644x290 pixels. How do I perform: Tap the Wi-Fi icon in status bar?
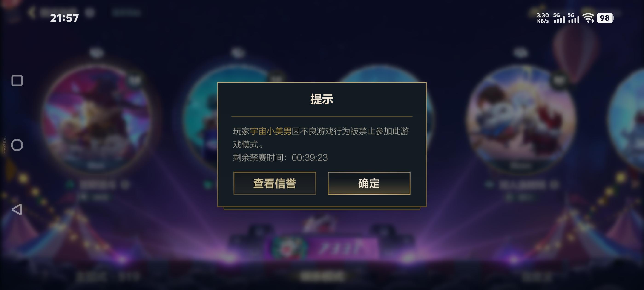click(x=589, y=18)
